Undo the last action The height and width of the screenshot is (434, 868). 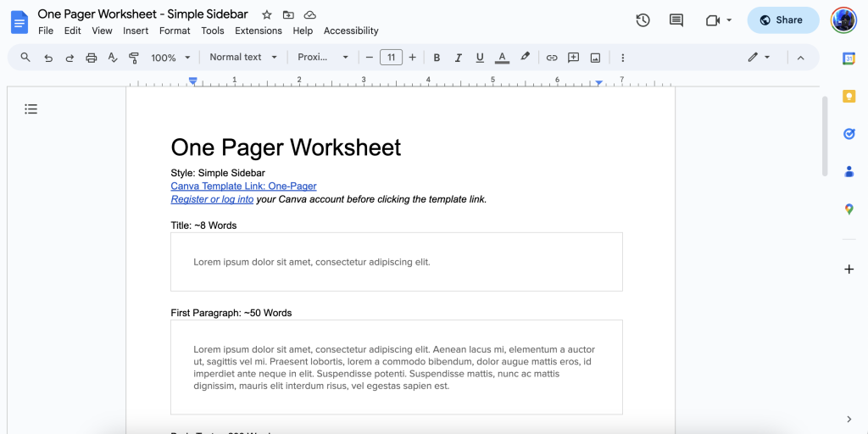click(x=48, y=58)
